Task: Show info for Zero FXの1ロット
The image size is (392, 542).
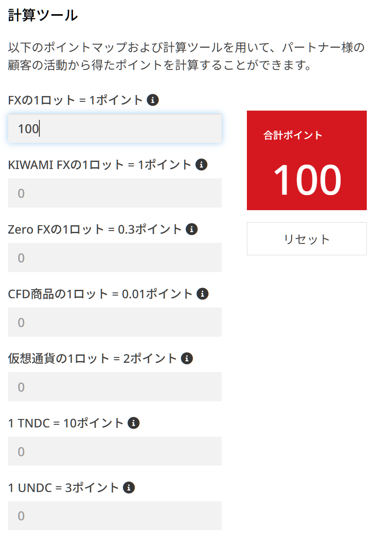Action: (192, 229)
